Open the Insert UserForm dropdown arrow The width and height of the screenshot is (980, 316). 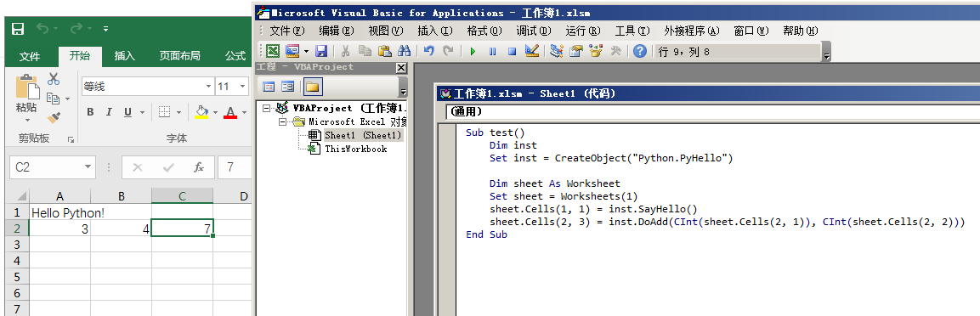(x=306, y=51)
